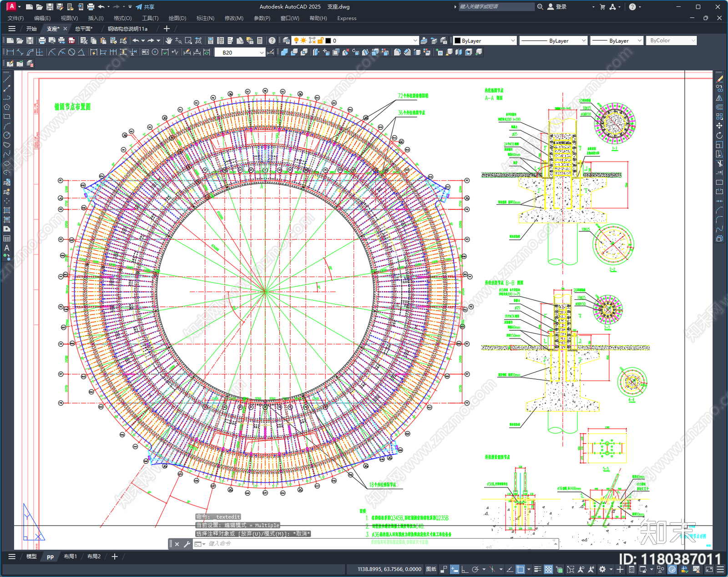Toggle ortho mode in status bar
This screenshot has height=577, width=728.
(465, 569)
